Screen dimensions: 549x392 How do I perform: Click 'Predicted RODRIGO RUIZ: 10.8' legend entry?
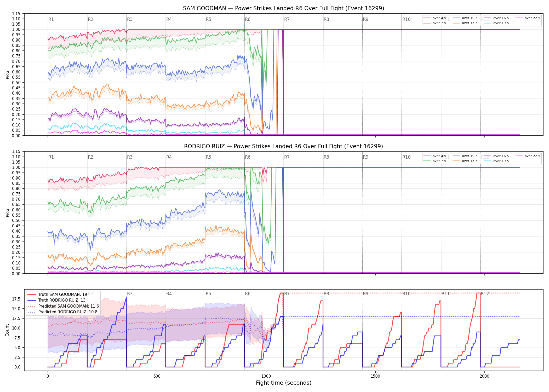tap(62, 312)
